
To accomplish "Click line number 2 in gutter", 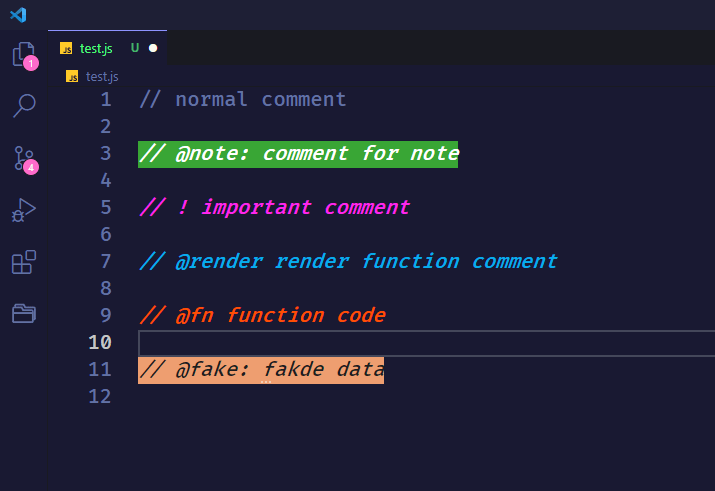I will 106,126.
